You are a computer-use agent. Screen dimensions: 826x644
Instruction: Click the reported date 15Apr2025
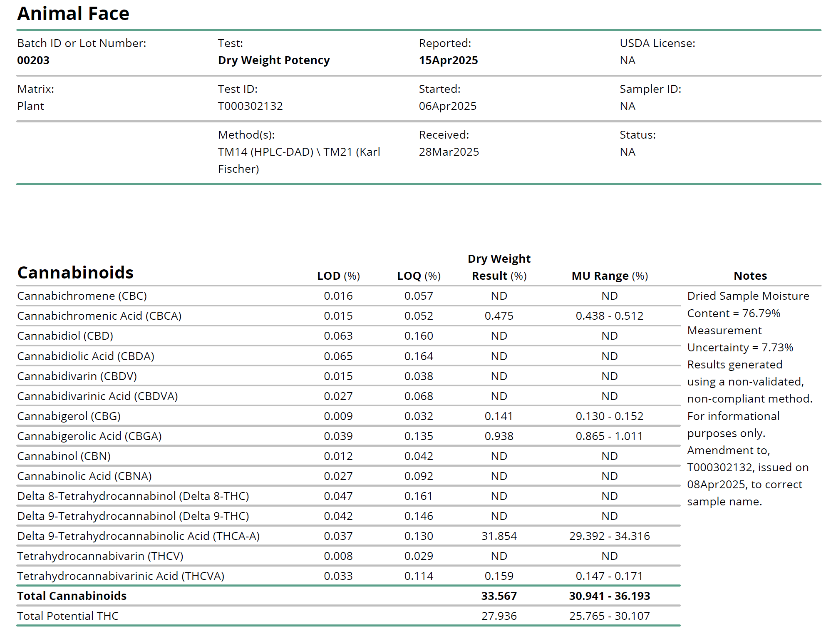(x=448, y=60)
